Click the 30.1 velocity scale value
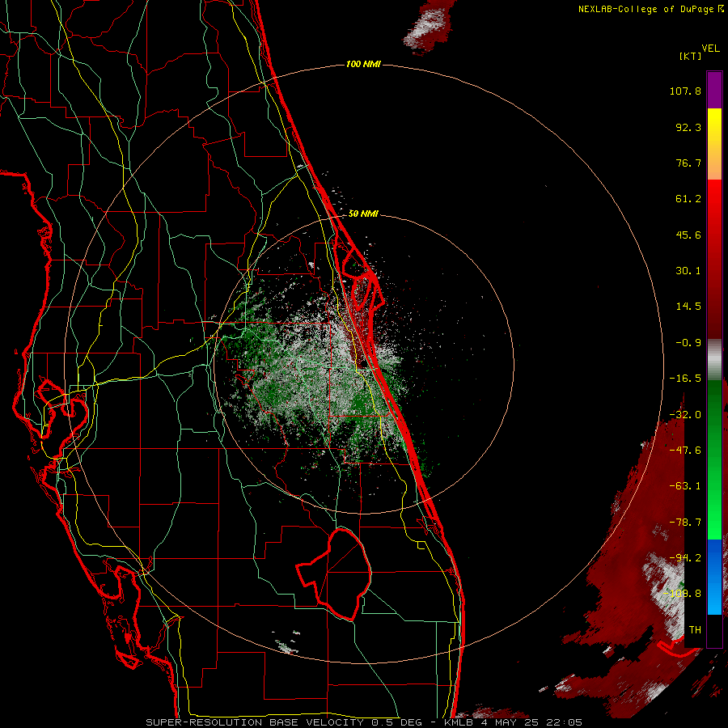Viewport: 728px width, 728px height. click(x=688, y=271)
